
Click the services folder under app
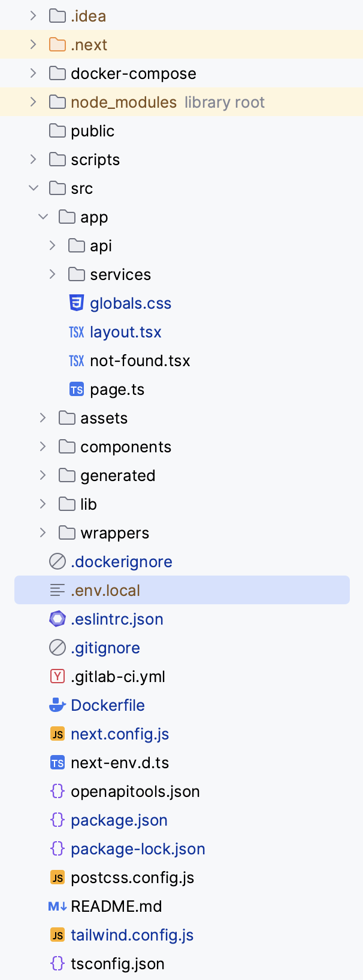[x=120, y=274]
